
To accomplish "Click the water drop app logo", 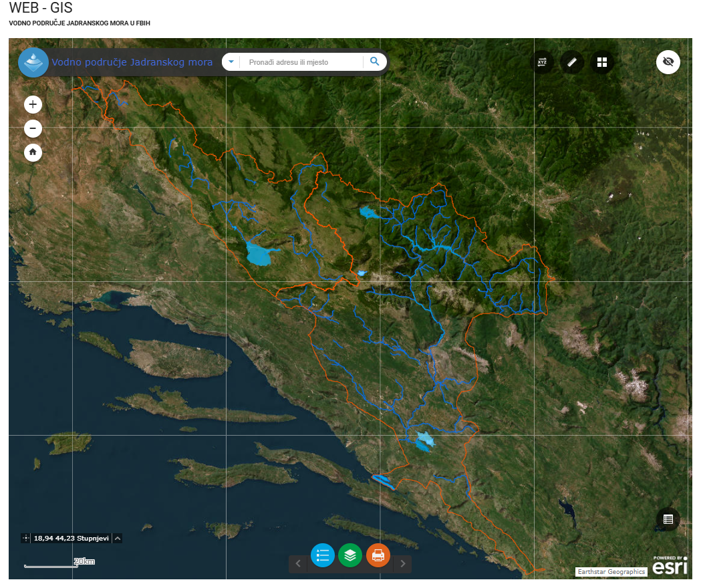I will 33,62.
